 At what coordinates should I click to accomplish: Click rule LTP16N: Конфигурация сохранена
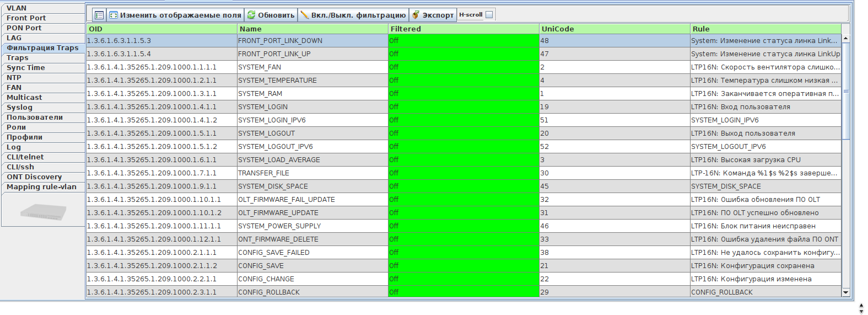point(765,266)
